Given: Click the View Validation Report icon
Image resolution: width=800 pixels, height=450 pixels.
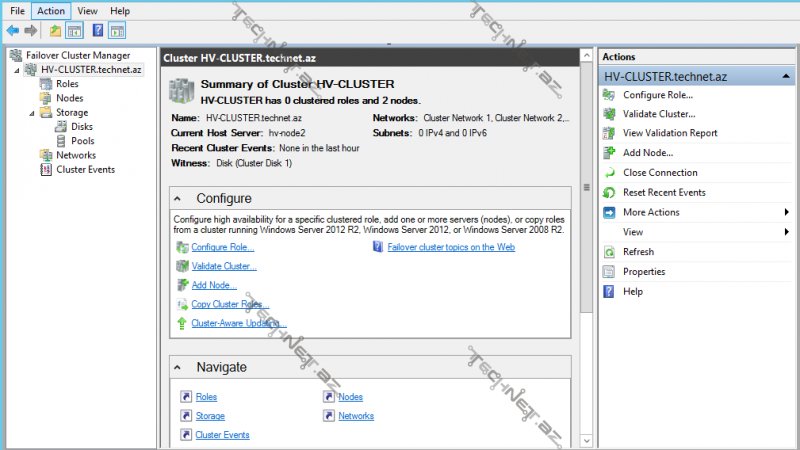Looking at the screenshot, I should pos(609,133).
